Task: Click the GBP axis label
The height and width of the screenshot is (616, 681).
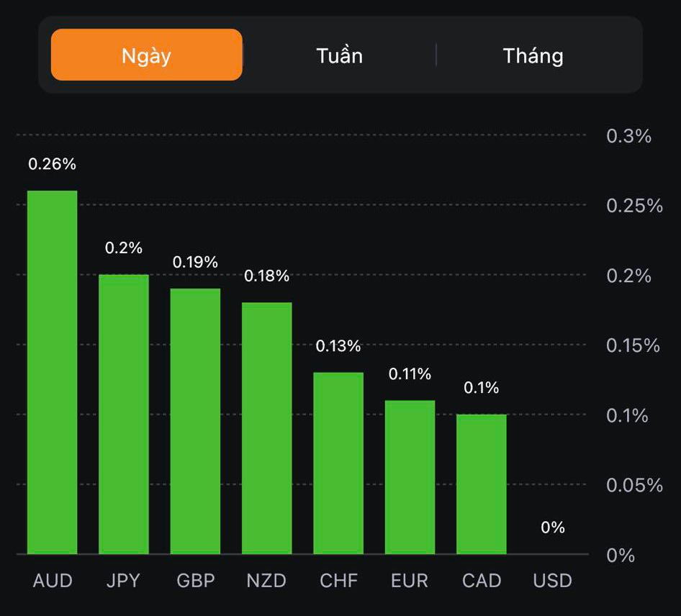Action: [195, 581]
